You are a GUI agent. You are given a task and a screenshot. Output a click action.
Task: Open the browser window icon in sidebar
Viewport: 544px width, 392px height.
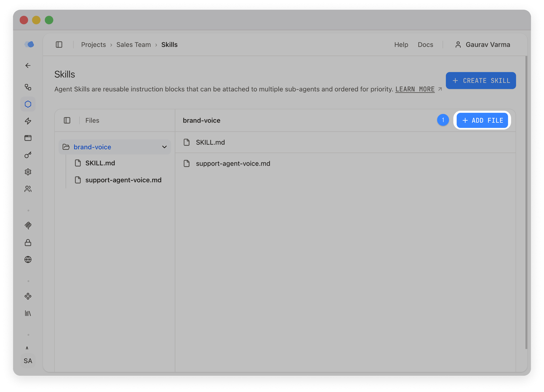pos(28,138)
